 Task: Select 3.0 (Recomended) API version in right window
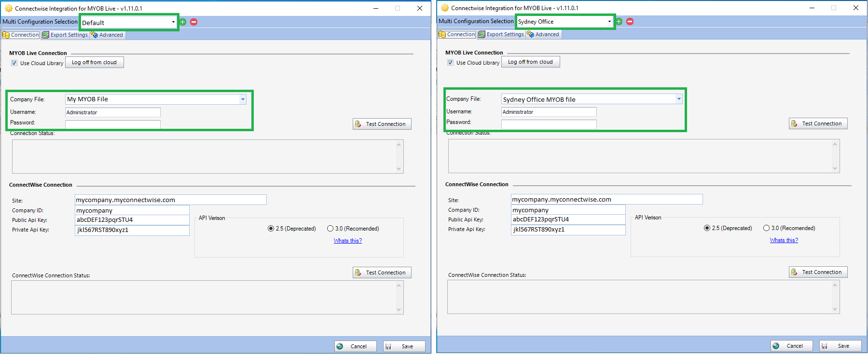(766, 228)
